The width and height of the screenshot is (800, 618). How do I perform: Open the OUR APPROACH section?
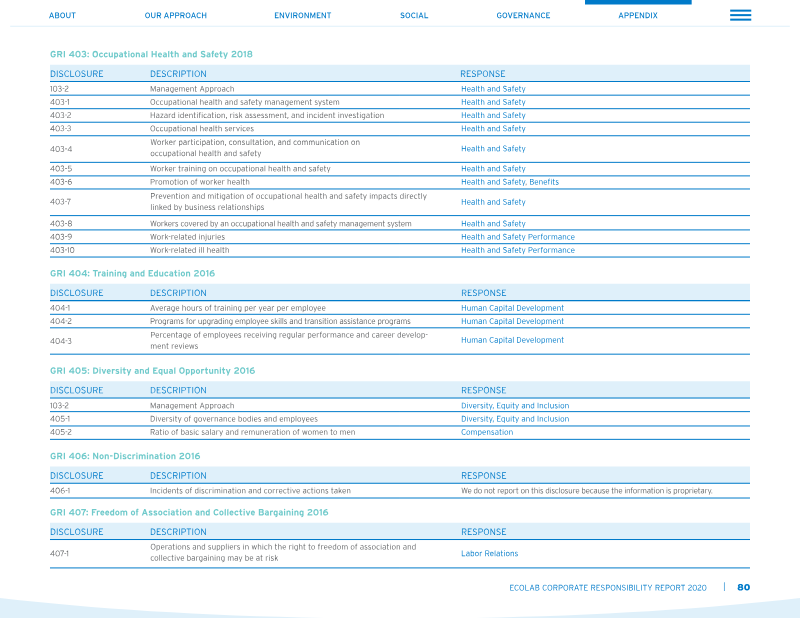coord(176,15)
